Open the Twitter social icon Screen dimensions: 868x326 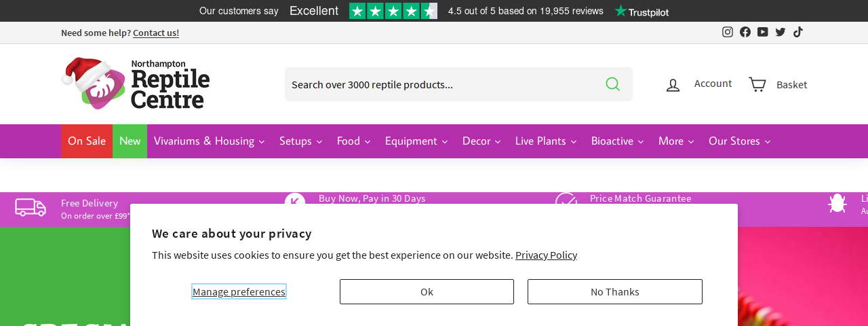[x=781, y=32]
